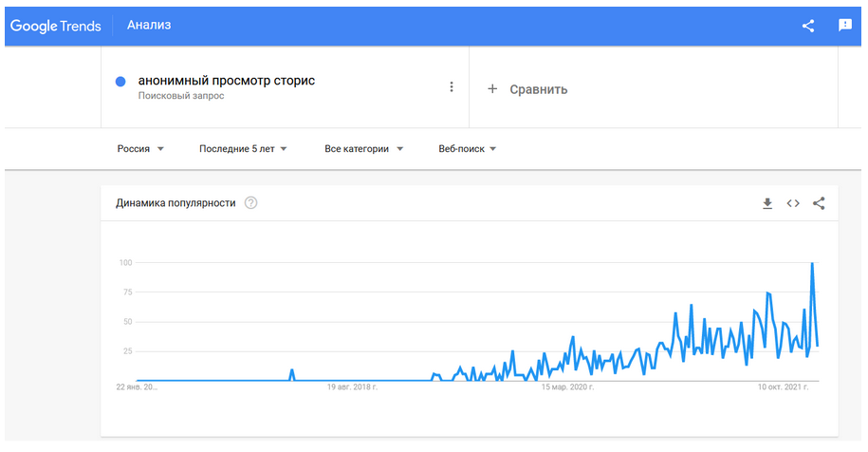Click the Сравнить button
The image size is (868, 452).
tap(538, 89)
